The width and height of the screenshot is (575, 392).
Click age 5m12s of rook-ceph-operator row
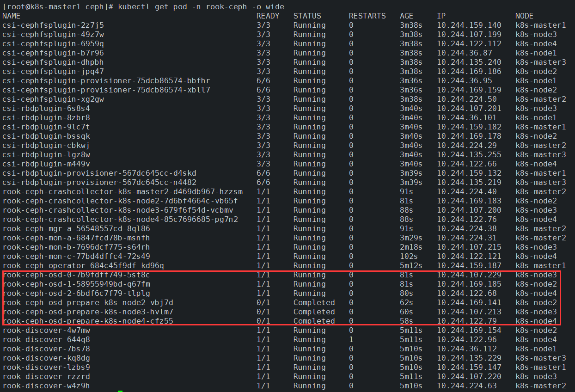[x=411, y=265]
